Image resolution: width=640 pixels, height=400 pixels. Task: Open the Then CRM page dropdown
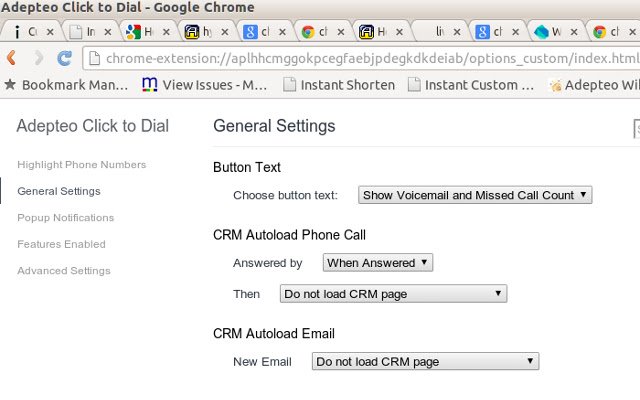point(393,294)
